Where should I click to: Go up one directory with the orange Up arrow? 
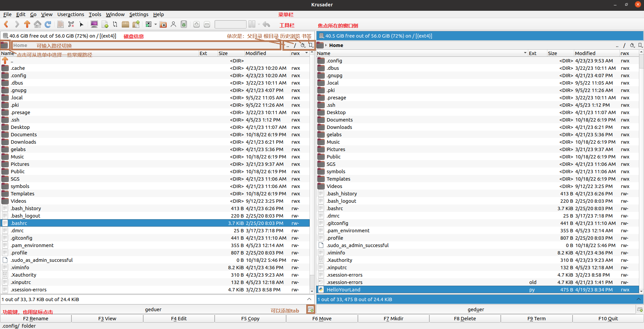(27, 24)
